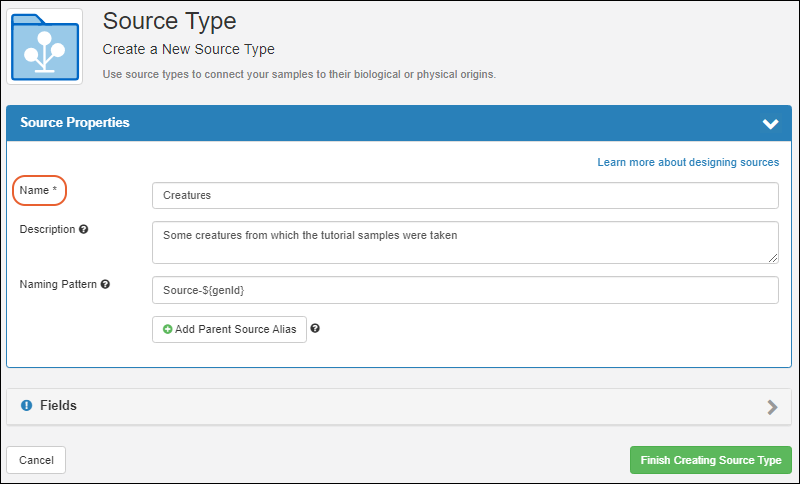Click the Source Properties header bar
800x484 pixels.
click(399, 123)
